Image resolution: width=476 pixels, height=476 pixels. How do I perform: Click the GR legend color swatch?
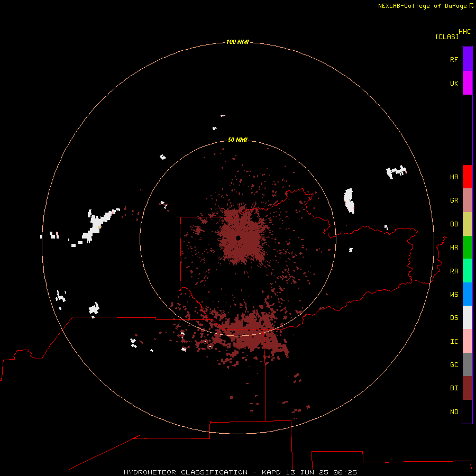(467, 200)
